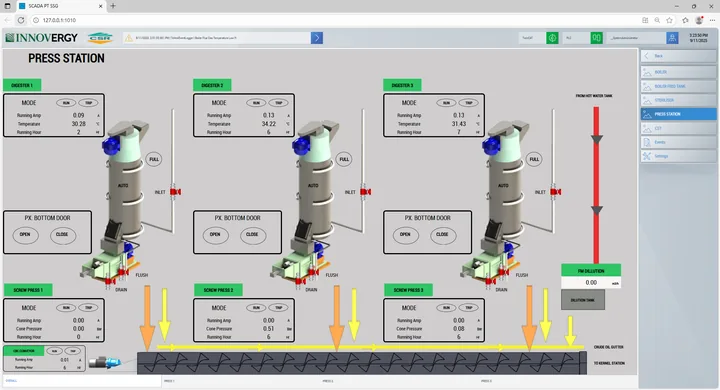Click the CBC conveyor motor graphic
720x390 pixels.
(105, 362)
